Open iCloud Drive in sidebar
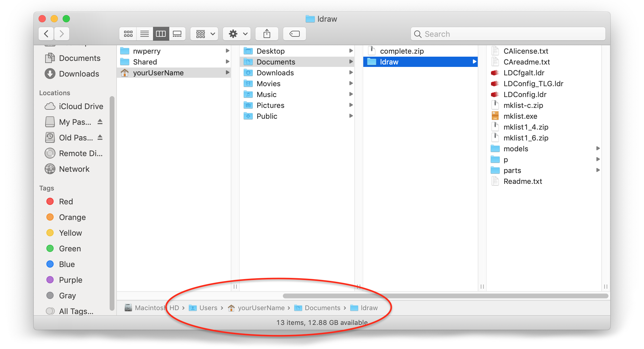Image resolution: width=644 pixels, height=349 pixels. (81, 106)
